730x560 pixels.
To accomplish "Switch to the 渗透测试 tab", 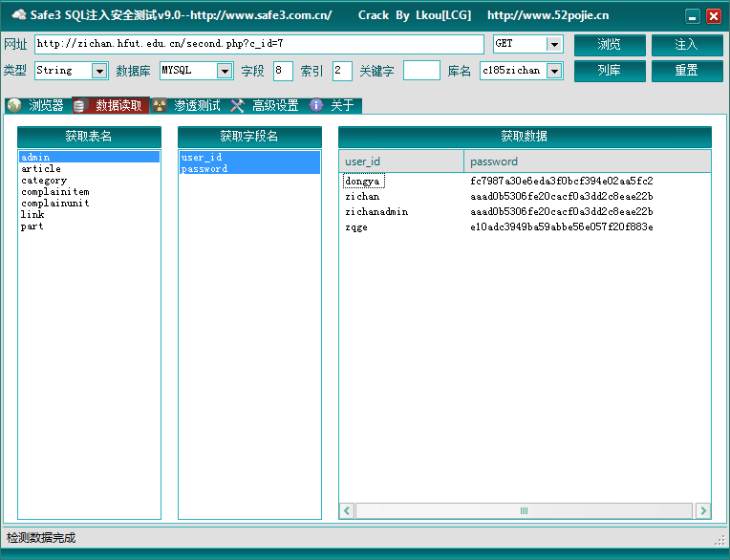I will pyautogui.click(x=187, y=106).
